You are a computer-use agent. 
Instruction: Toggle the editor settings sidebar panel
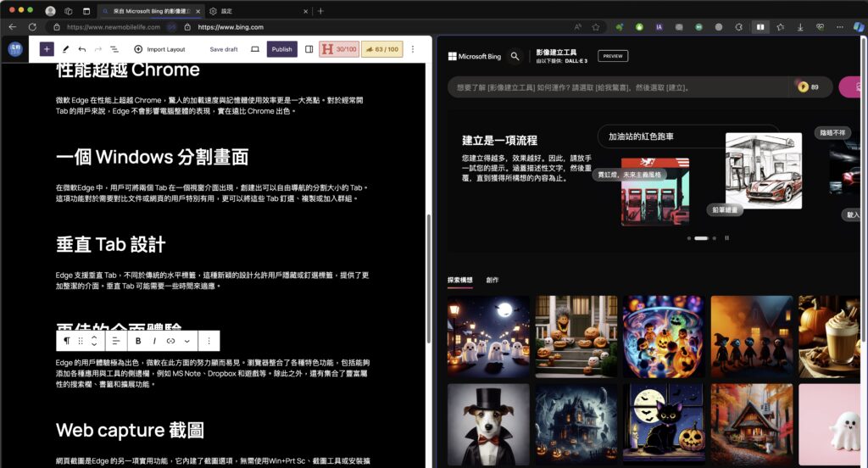coord(309,49)
